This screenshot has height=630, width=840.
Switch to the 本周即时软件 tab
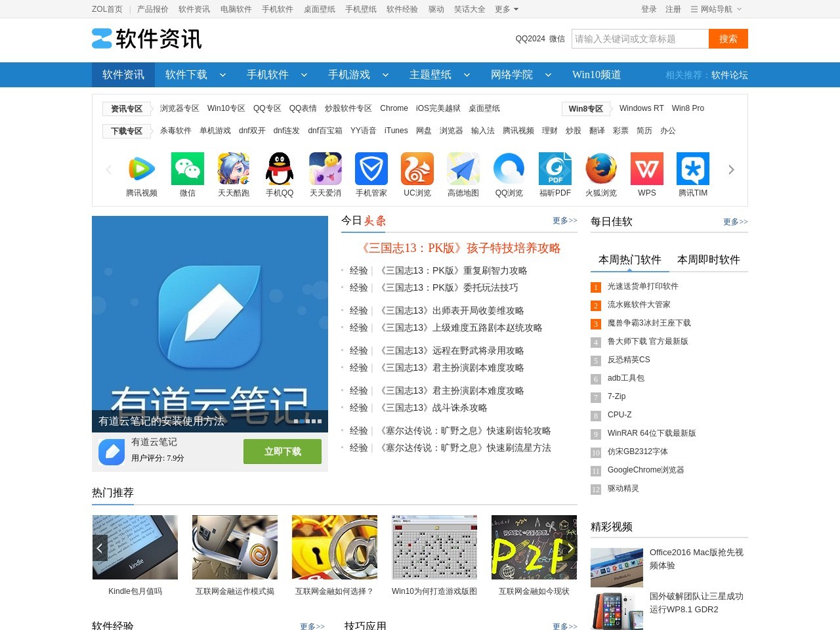(708, 259)
